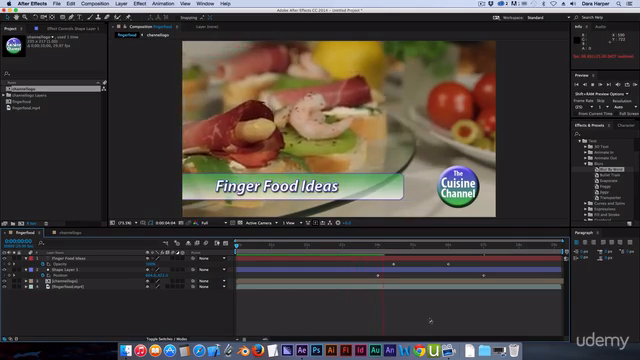Open the Workspace Standard dropdown
The image size is (640, 360).
[548, 18]
